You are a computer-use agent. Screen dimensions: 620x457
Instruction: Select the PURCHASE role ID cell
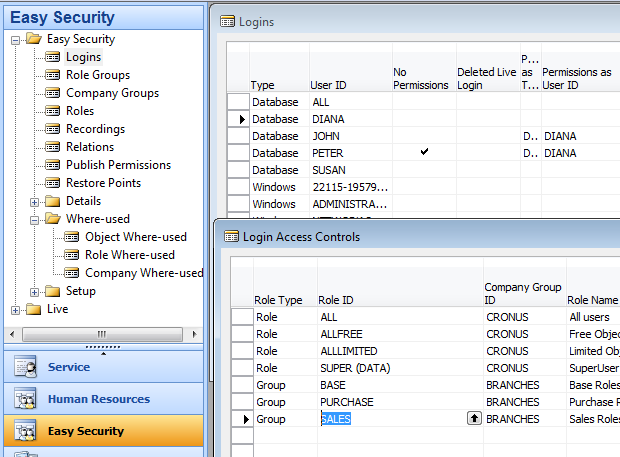tap(398, 402)
